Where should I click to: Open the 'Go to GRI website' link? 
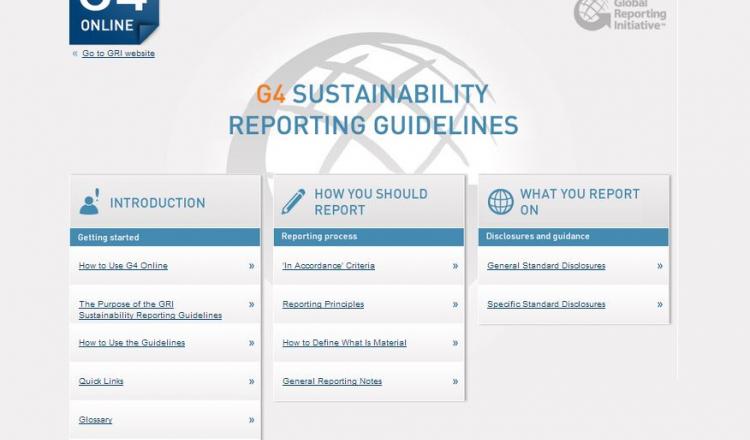pyautogui.click(x=118, y=53)
